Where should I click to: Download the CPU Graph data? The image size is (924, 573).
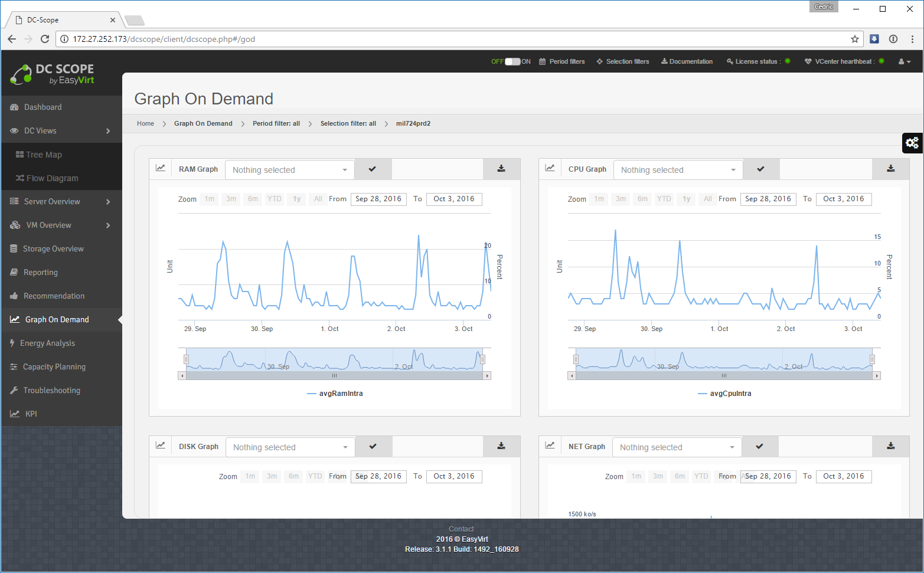pyautogui.click(x=890, y=169)
